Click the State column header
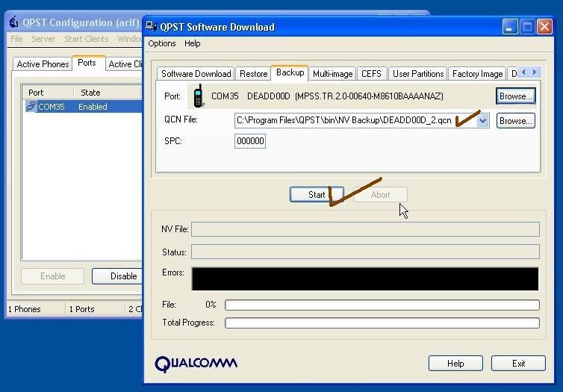Screen dimensions: 563x392 108,93
